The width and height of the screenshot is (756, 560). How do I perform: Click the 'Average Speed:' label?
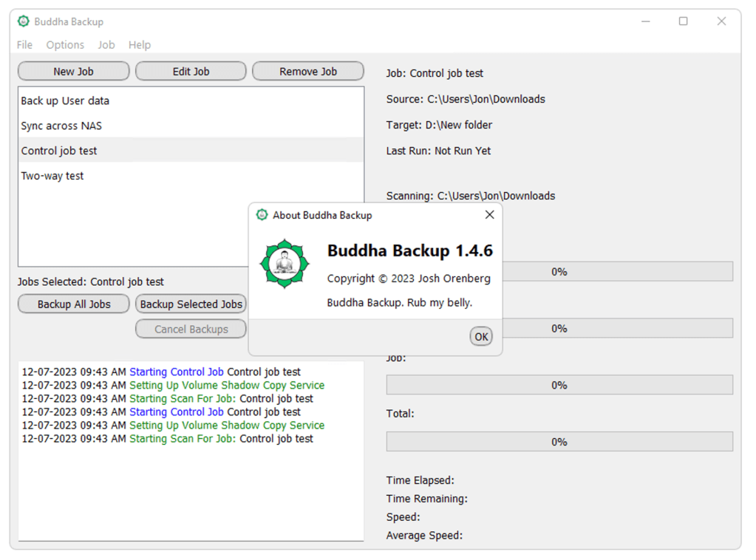tap(424, 536)
